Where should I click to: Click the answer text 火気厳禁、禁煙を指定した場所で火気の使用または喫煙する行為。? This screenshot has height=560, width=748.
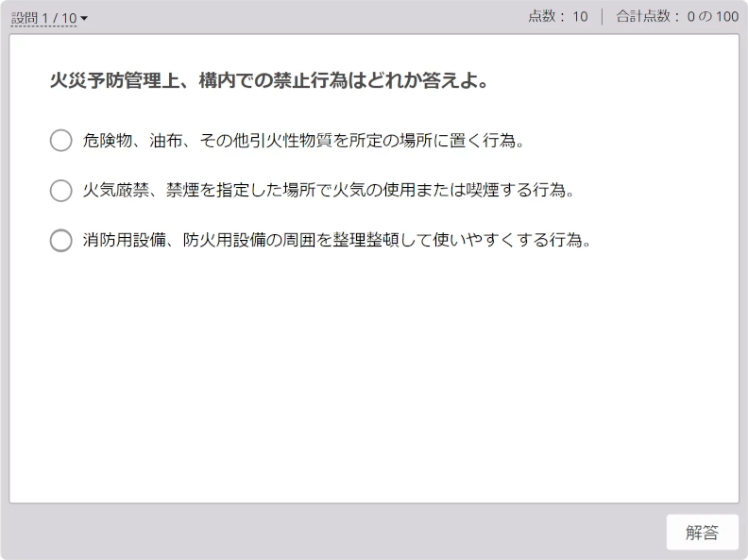pos(329,191)
